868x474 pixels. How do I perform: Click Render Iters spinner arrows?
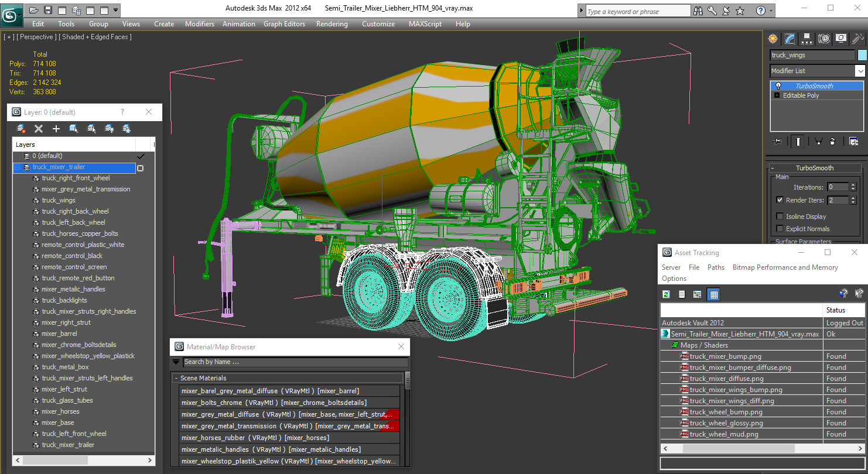point(853,200)
